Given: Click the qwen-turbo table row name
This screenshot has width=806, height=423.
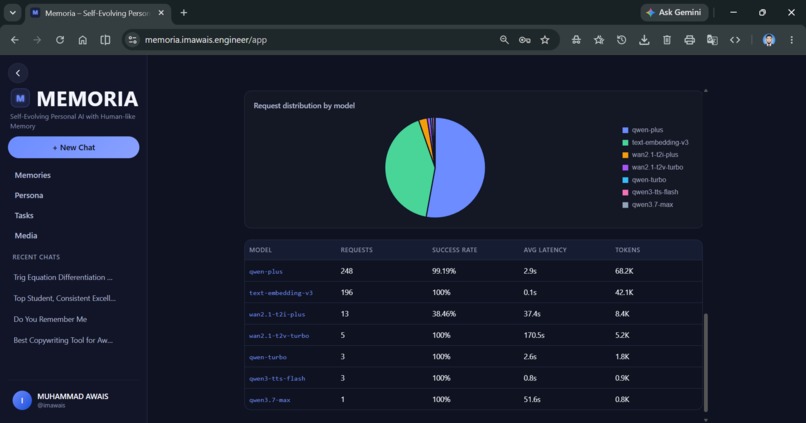Looking at the screenshot, I should click(268, 357).
